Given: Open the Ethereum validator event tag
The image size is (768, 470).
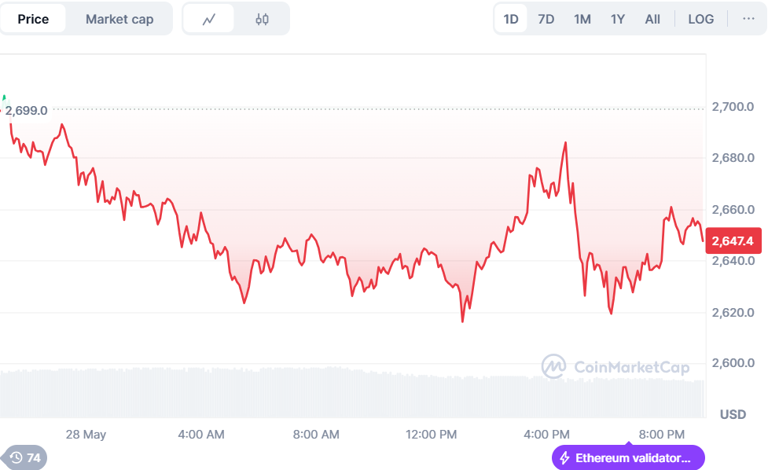Looking at the screenshot, I should (627, 458).
